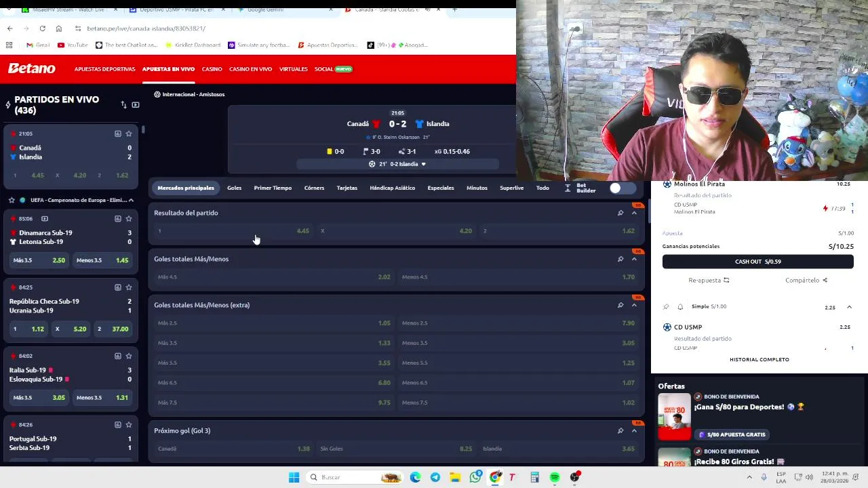Favorite the Portugal Sub-19 vs Serbia Sub-19 match
868x488 pixels.
point(129,424)
